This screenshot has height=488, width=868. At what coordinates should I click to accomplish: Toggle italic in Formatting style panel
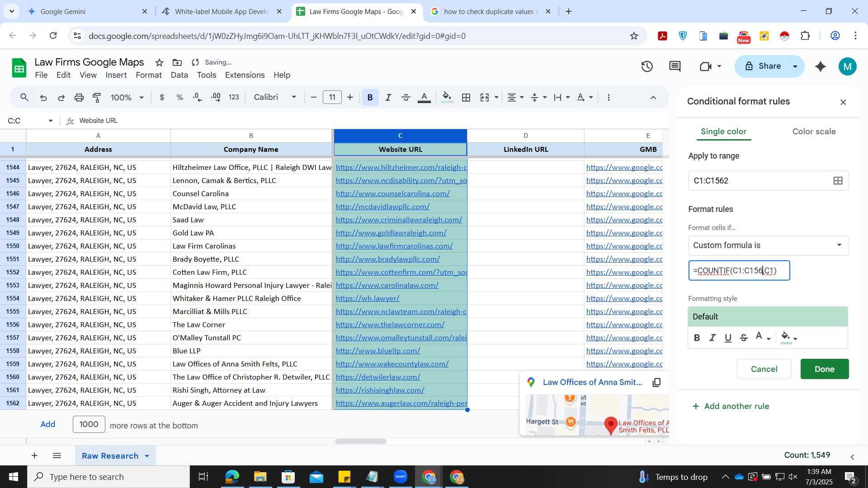(x=712, y=338)
